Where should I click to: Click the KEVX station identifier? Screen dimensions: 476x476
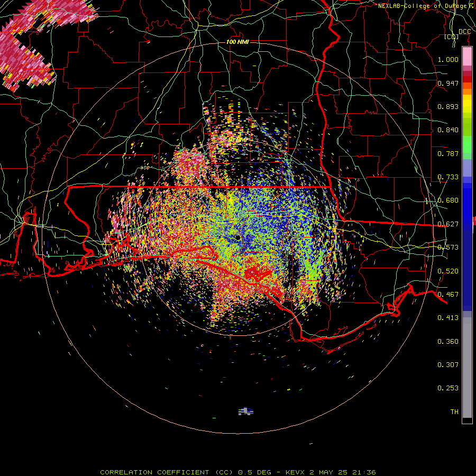coord(295,472)
